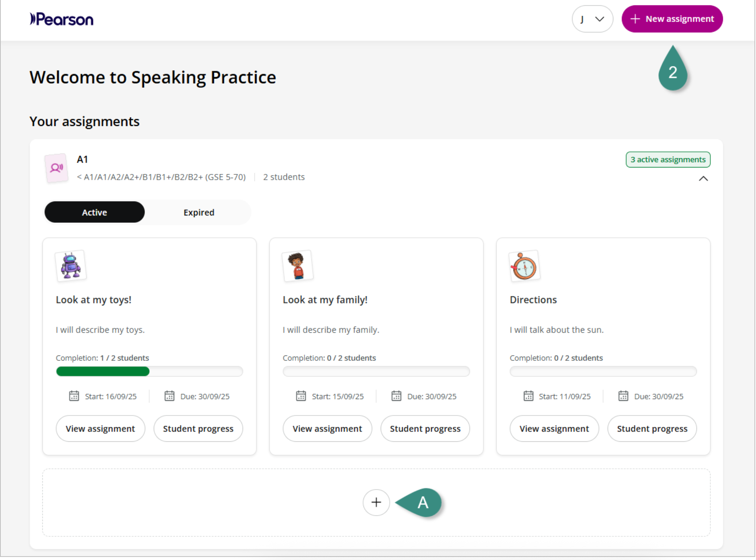Click the toys completion progress bar
This screenshot has width=756, height=560.
pos(149,371)
